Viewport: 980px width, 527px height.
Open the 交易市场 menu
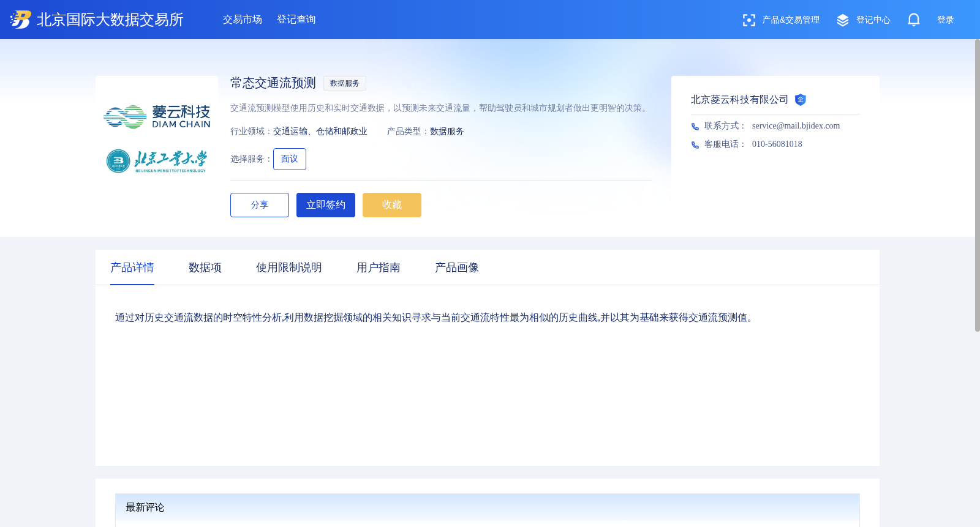tap(243, 20)
